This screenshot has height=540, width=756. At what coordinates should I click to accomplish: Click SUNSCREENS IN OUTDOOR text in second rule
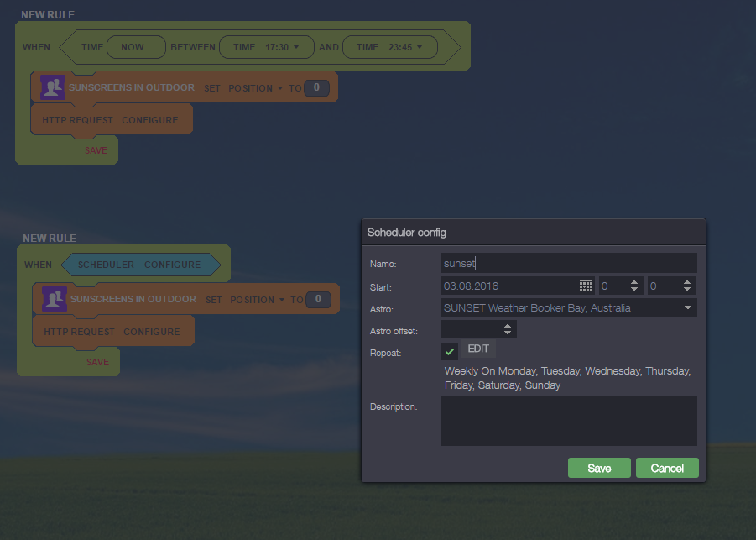(x=133, y=299)
